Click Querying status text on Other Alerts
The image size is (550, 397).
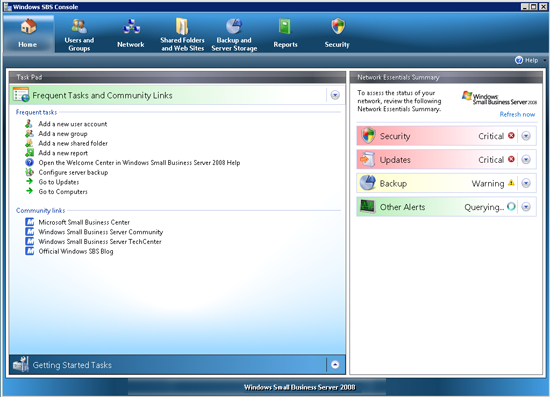(x=484, y=207)
